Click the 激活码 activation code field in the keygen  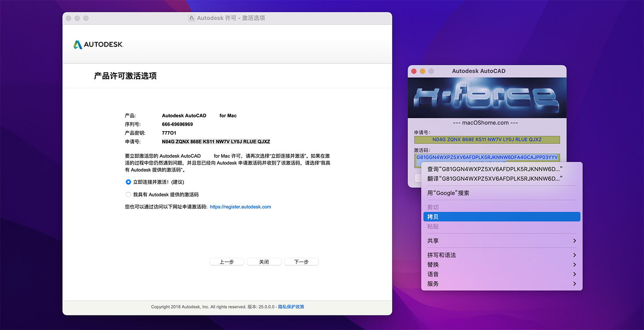pyautogui.click(x=487, y=158)
